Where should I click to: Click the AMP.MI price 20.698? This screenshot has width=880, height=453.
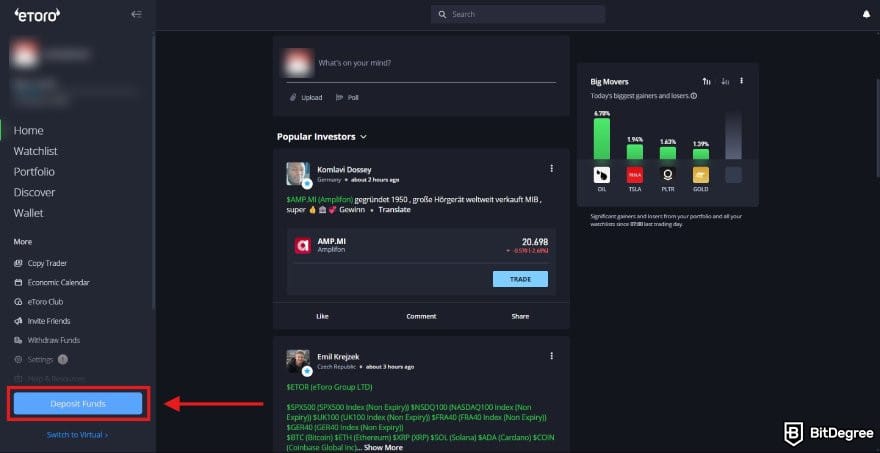tap(535, 242)
